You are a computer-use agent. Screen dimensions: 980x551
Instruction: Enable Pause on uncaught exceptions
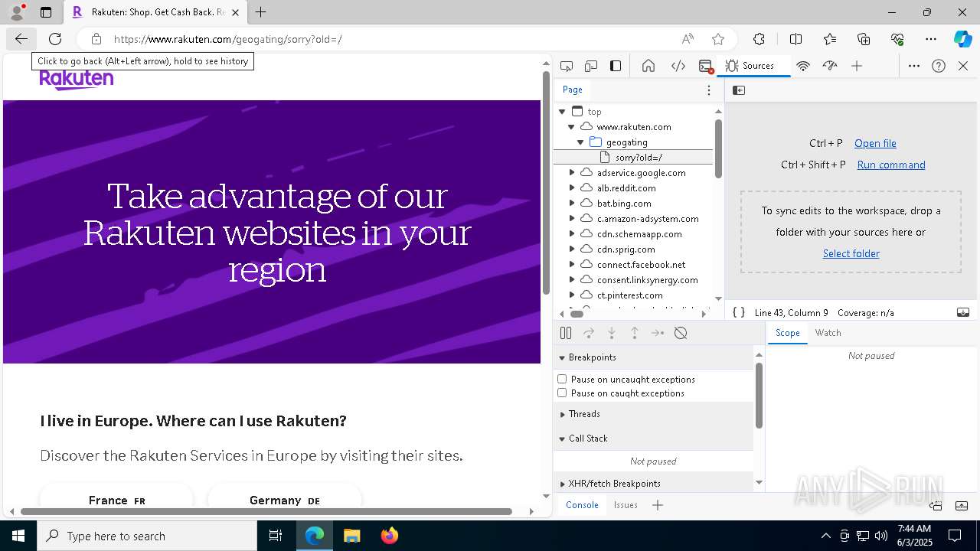click(562, 379)
